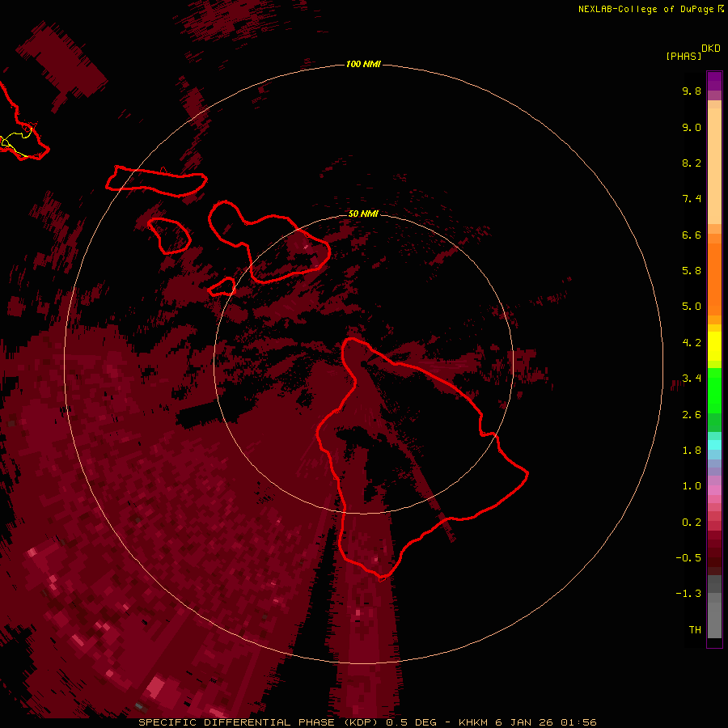Image resolution: width=728 pixels, height=728 pixels.
Task: Click inside the Molokai island outline
Action: (158, 181)
